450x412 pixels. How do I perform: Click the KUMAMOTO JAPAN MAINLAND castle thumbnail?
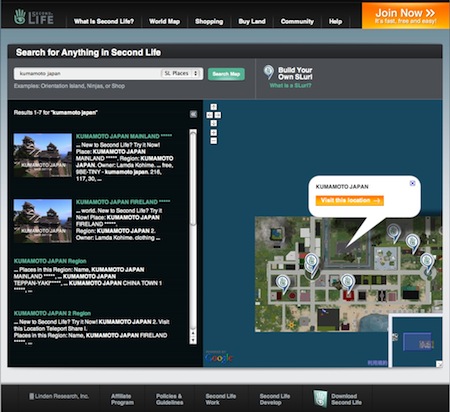43,155
